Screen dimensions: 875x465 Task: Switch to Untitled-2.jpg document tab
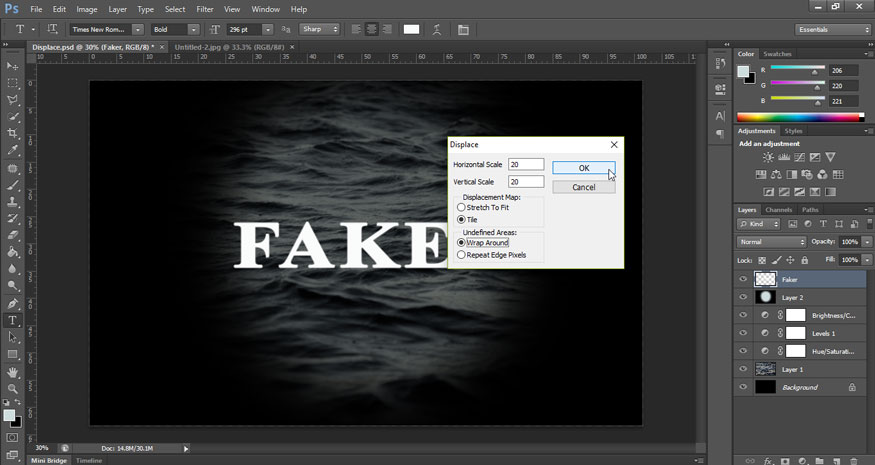(229, 47)
